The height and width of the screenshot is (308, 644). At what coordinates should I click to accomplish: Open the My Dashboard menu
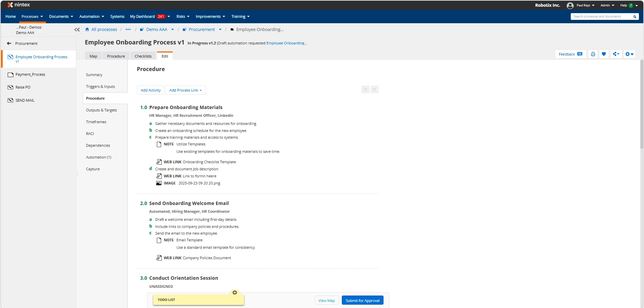[150, 16]
